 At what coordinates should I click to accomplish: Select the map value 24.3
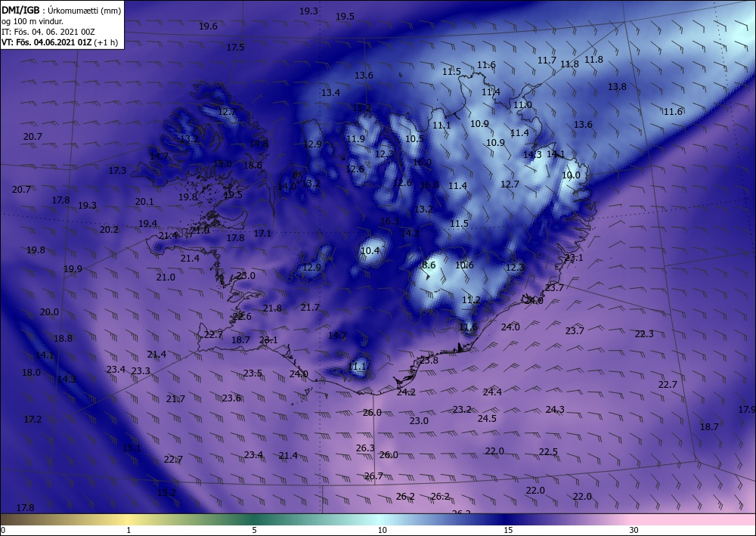tap(555, 410)
